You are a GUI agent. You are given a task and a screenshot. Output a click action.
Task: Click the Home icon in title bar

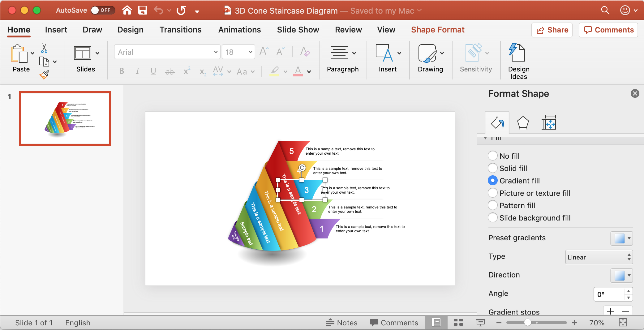point(127,11)
